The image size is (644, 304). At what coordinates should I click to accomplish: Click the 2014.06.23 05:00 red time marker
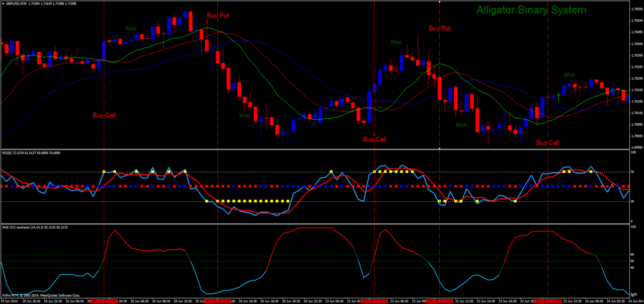[x=374, y=301]
